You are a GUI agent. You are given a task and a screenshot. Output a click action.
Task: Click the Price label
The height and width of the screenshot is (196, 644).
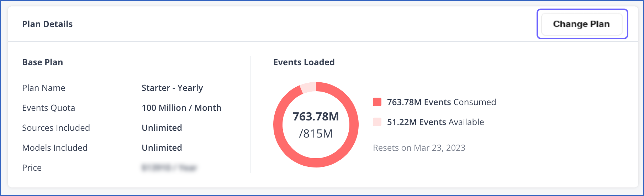32,167
